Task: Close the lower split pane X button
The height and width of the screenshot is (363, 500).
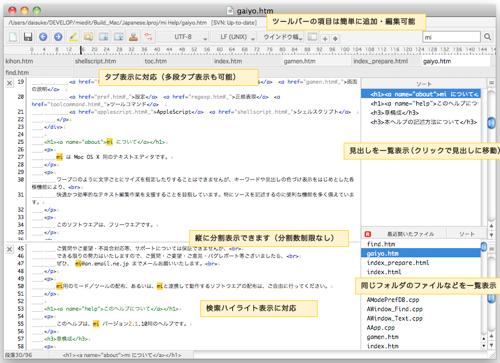Action: tap(10, 249)
